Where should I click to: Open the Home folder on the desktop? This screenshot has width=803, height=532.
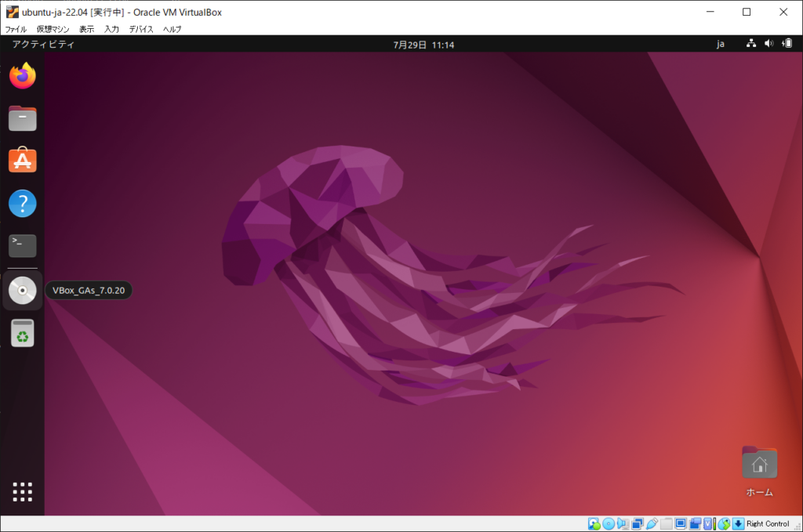point(759,462)
